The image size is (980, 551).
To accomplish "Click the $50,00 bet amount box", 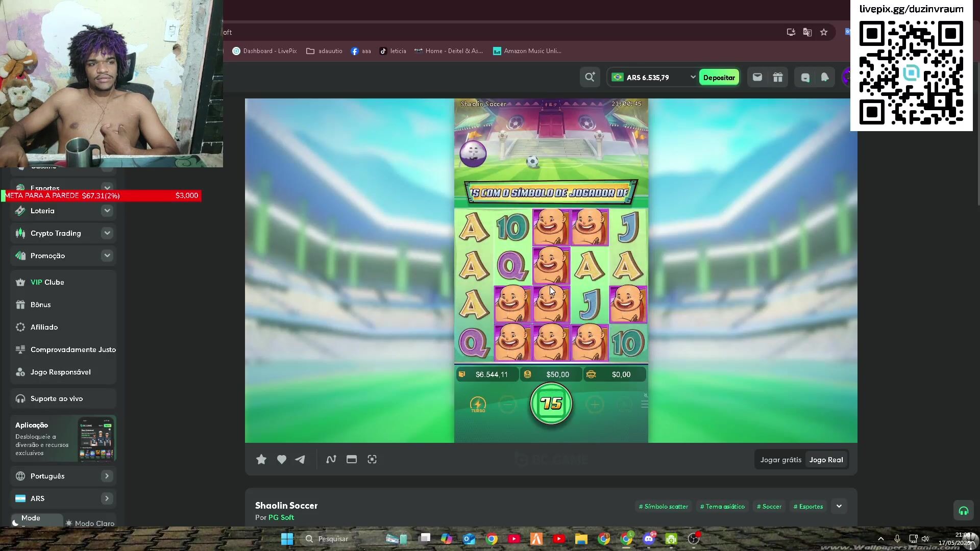I will tap(551, 374).
